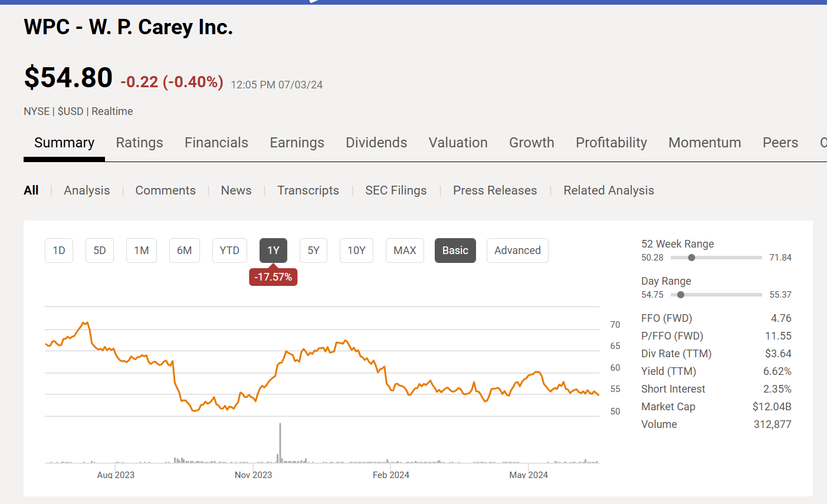Select the MAX chart range
This screenshot has height=504, width=827.
(405, 251)
